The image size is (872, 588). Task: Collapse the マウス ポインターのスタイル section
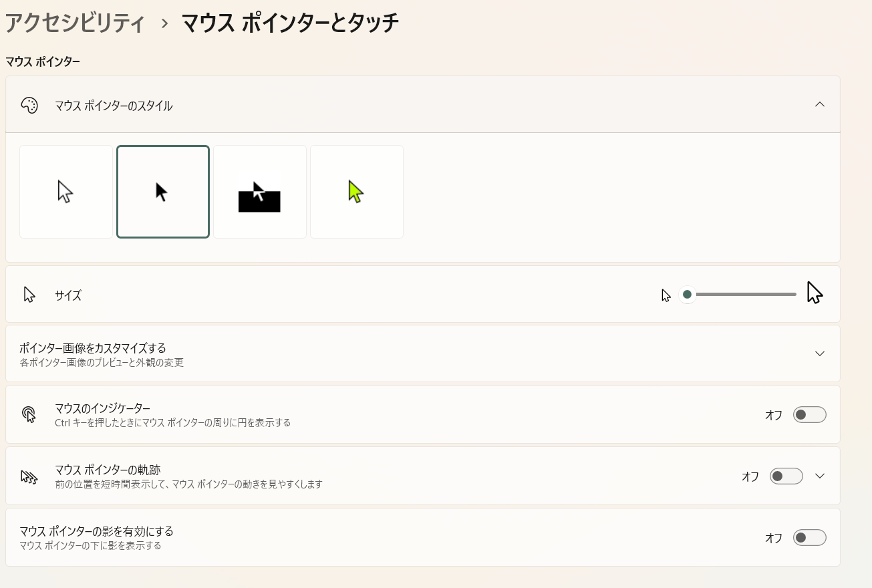(820, 104)
